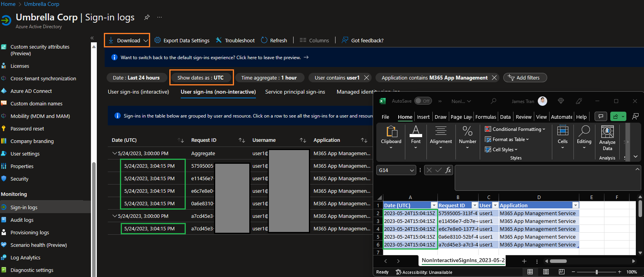
Task: Add filters to the sign-in logs
Action: (x=525, y=78)
